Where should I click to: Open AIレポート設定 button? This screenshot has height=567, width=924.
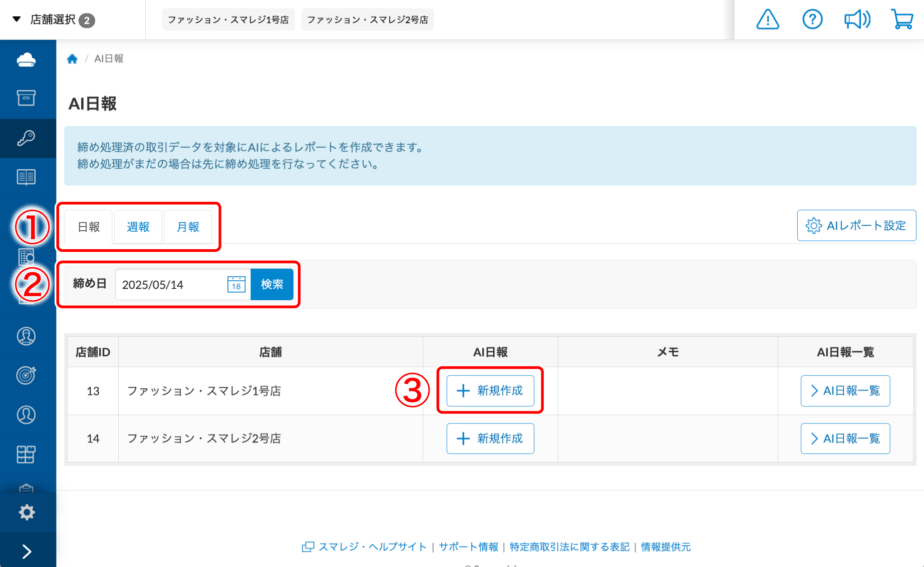(x=856, y=226)
